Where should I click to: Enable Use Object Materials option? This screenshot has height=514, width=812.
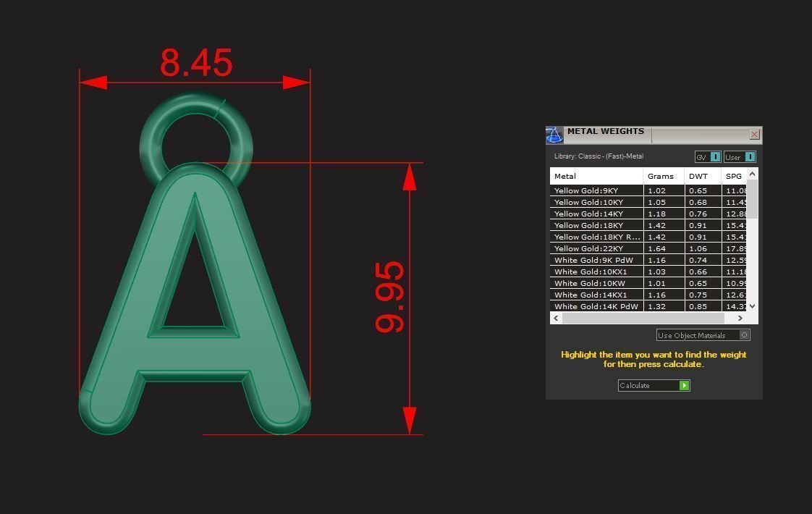[703, 335]
